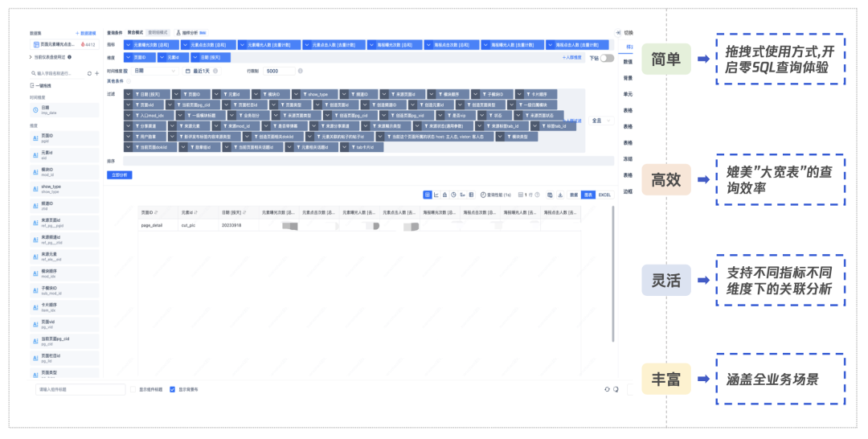The width and height of the screenshot is (868, 439).
Task: Toggle the 下钻 drill-down switch
Action: click(x=608, y=58)
